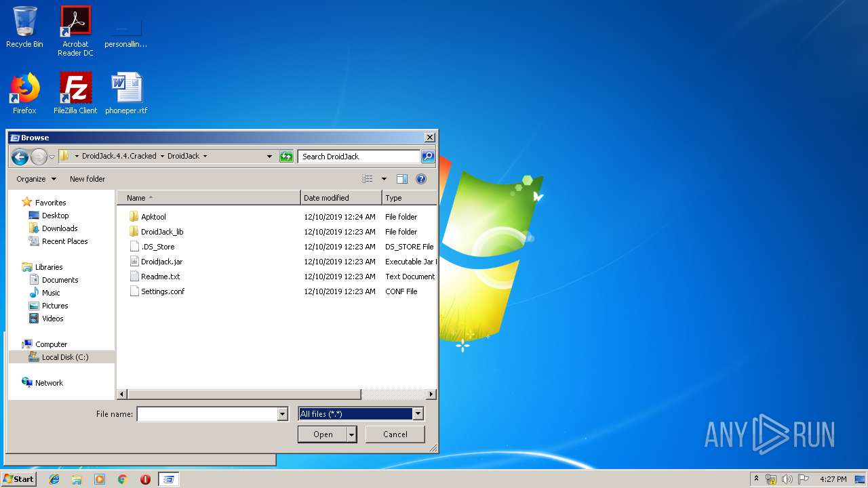Open Chrome from taskbar
The height and width of the screenshot is (488, 868).
[123, 479]
